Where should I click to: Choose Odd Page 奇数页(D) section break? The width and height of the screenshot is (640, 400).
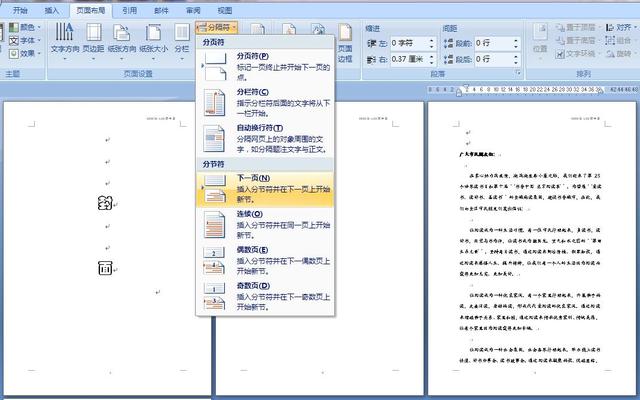pos(265,296)
